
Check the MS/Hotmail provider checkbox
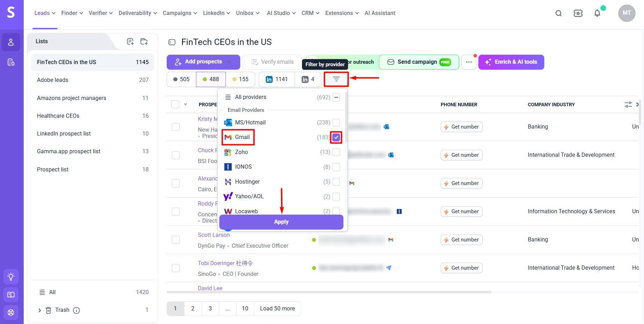(x=336, y=122)
